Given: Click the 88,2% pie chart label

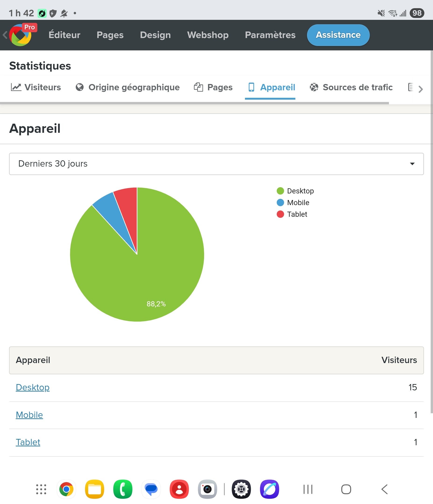Looking at the screenshot, I should click(x=156, y=304).
